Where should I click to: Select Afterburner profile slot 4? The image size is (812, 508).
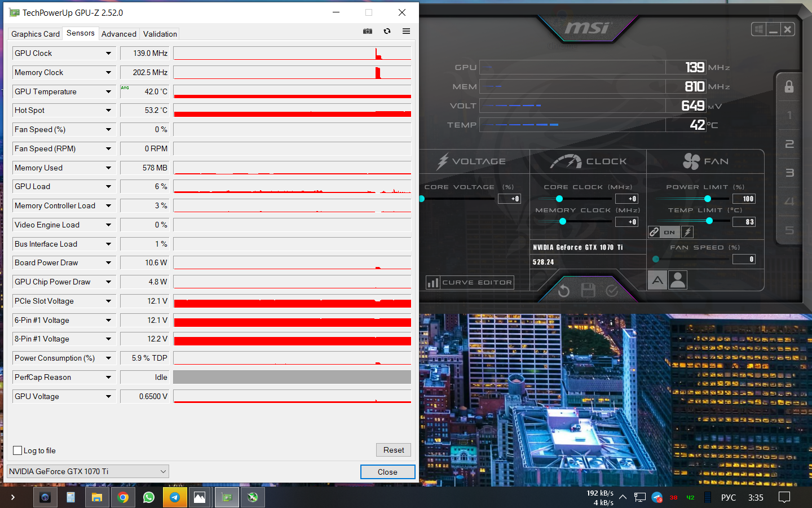click(789, 202)
